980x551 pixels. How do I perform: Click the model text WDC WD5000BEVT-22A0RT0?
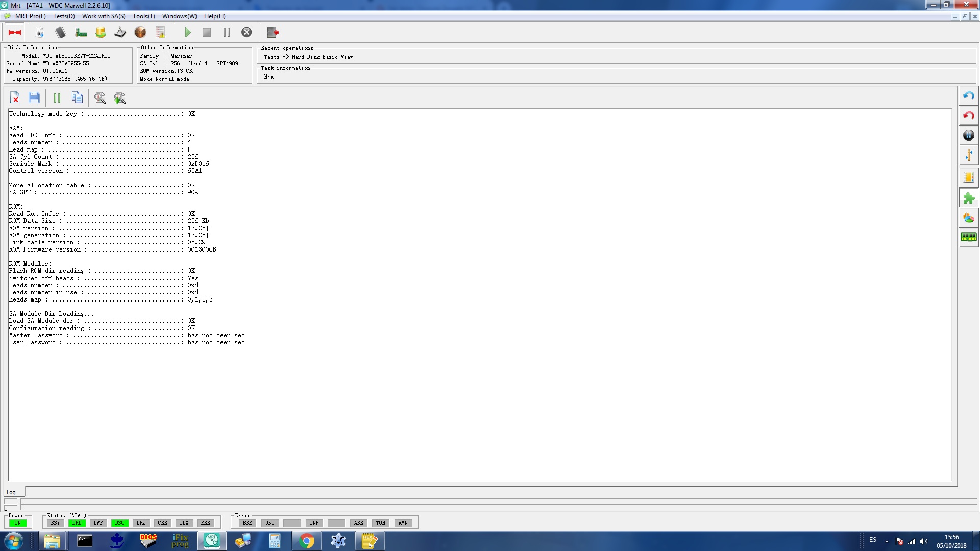77,56
